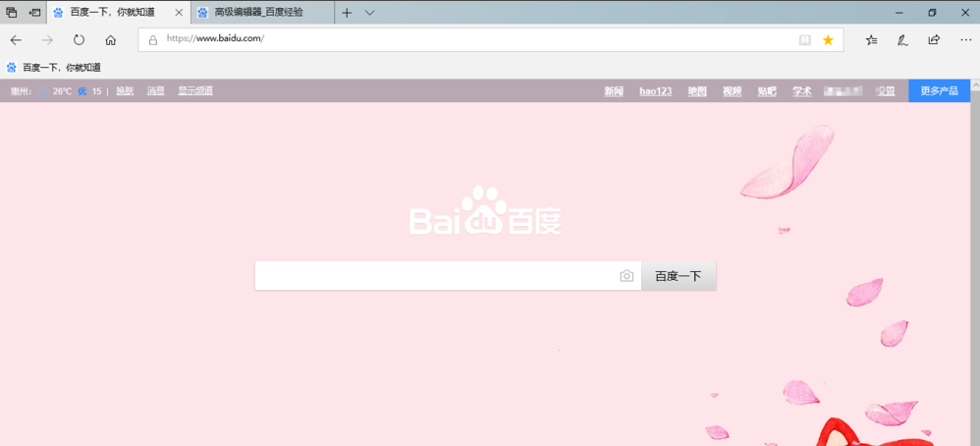Open 百度一下 favorites bar bookmark
Viewport: 980px width, 446px height.
54,68
